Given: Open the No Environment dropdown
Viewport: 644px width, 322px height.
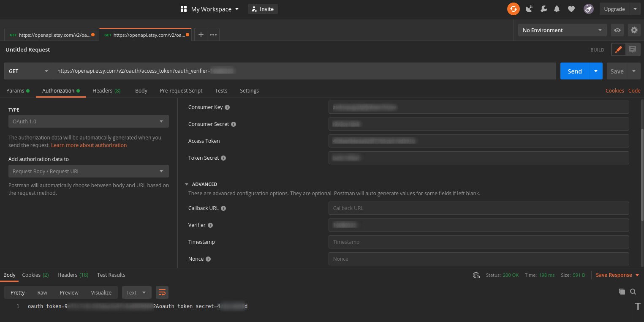Looking at the screenshot, I should coord(562,30).
